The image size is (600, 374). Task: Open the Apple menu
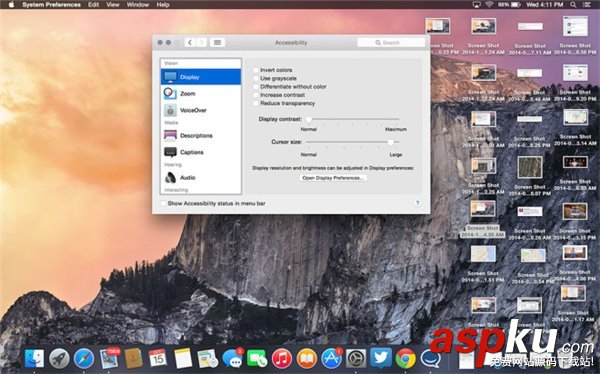[11, 5]
